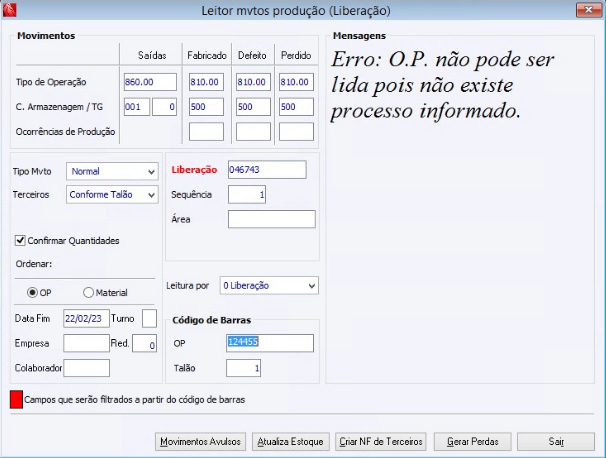Click the Movimentos group label
Screen dimensions: 606x458
pyautogui.click(x=46, y=36)
